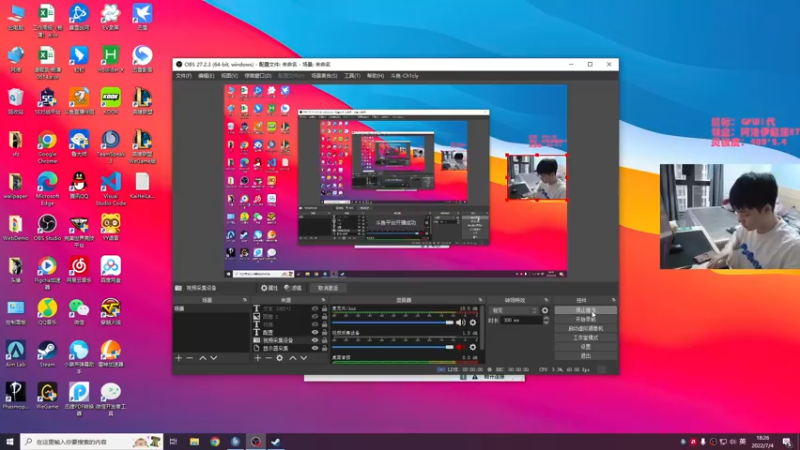The height and width of the screenshot is (450, 800).
Task: Select the webcam source in OBS preview
Action: (x=536, y=178)
